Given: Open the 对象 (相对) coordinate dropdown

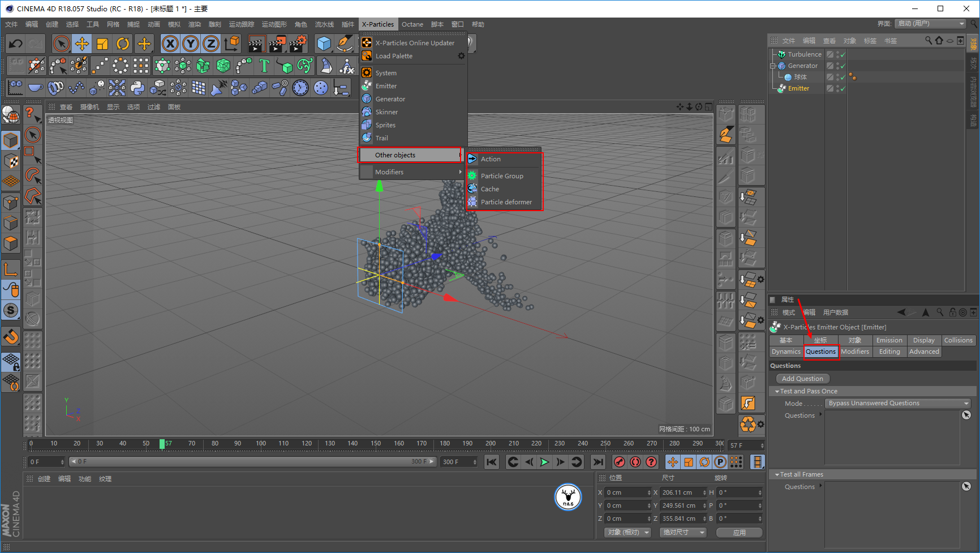Looking at the screenshot, I should [627, 533].
